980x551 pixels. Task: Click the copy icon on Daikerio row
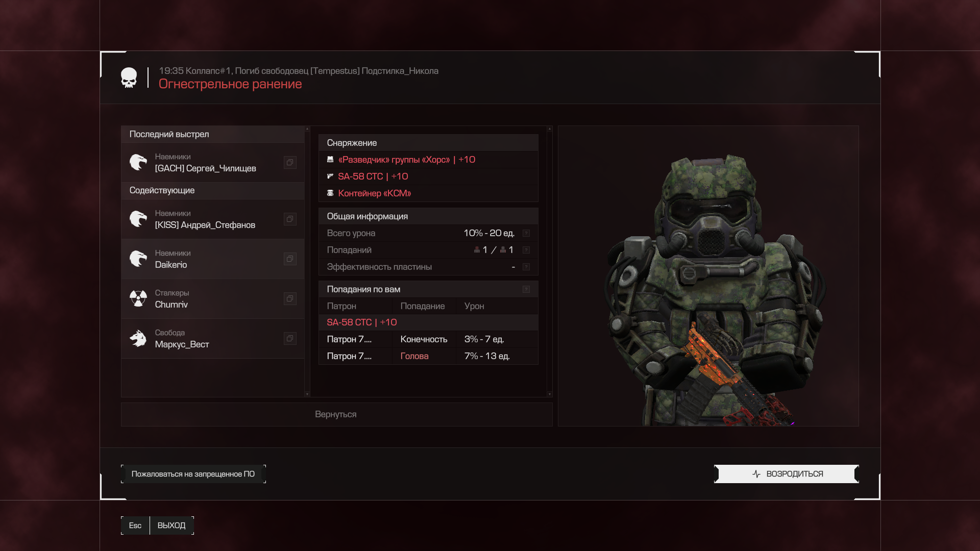[x=290, y=259]
